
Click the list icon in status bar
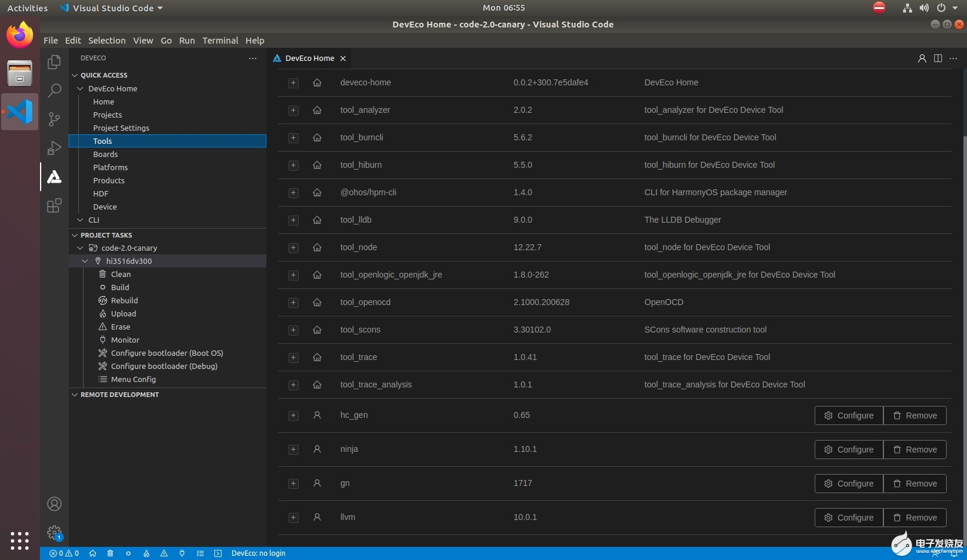[200, 553]
